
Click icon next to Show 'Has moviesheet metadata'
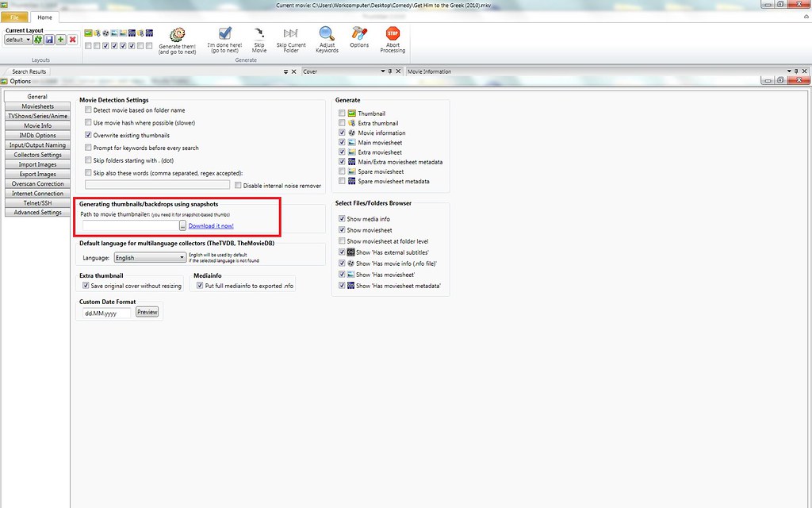(x=350, y=286)
